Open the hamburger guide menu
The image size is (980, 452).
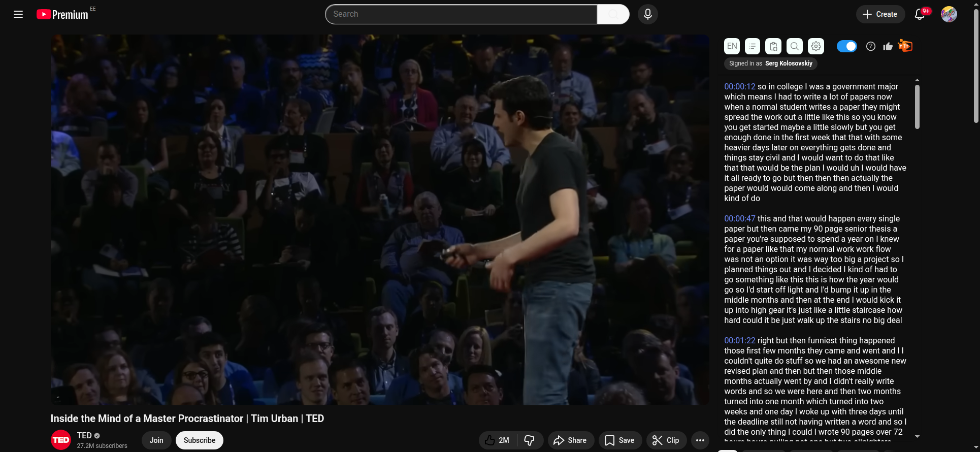click(18, 14)
